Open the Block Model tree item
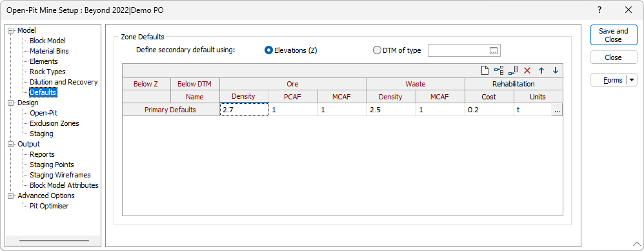This screenshot has height=251, width=644. click(48, 41)
